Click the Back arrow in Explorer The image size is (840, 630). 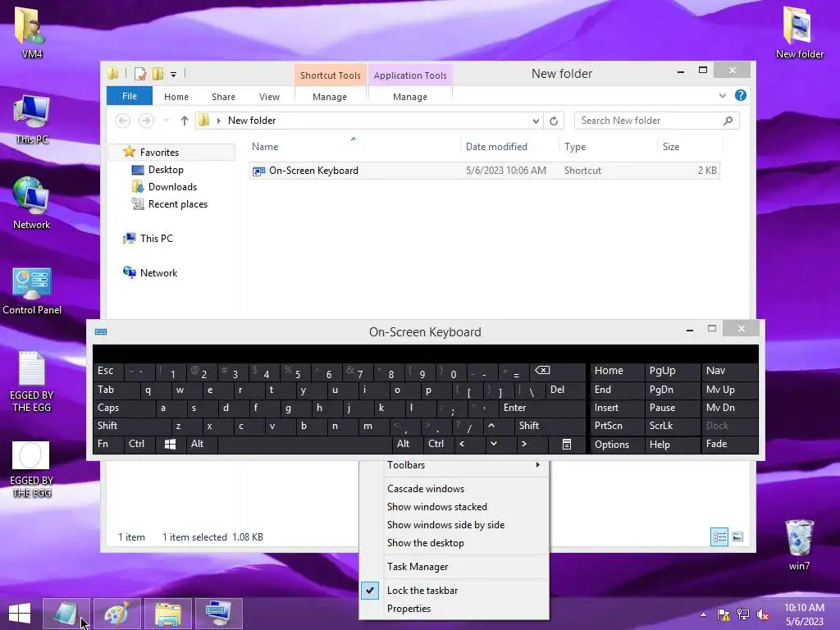[123, 121]
